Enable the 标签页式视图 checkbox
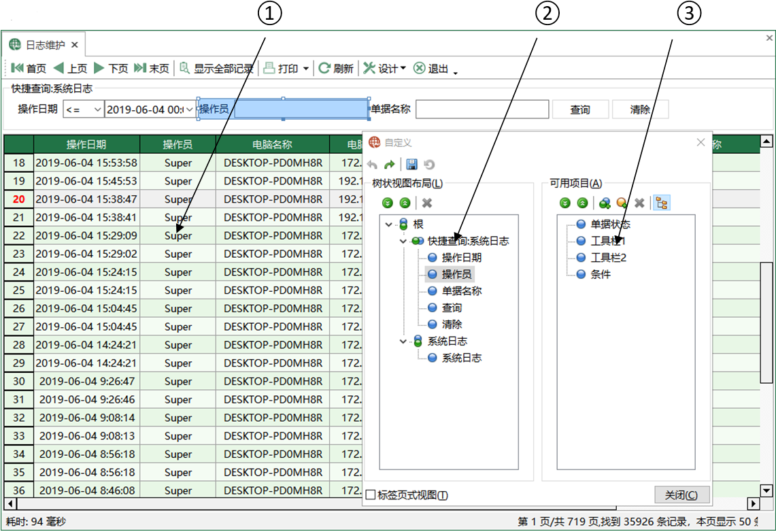Image resolution: width=776 pixels, height=532 pixels. coord(371,495)
